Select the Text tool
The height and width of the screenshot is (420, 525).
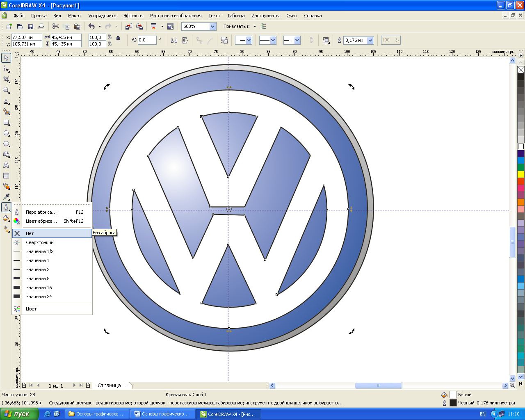tap(6, 165)
